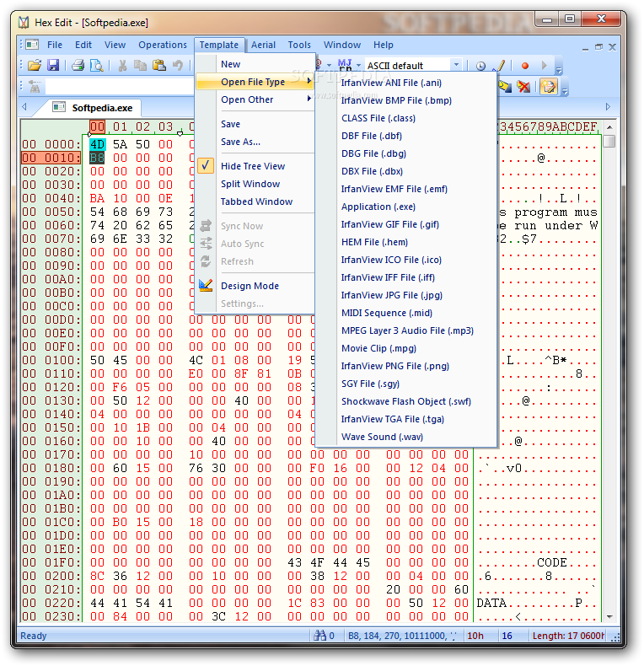Open the File menu
This screenshot has width=644, height=666.
click(x=55, y=45)
